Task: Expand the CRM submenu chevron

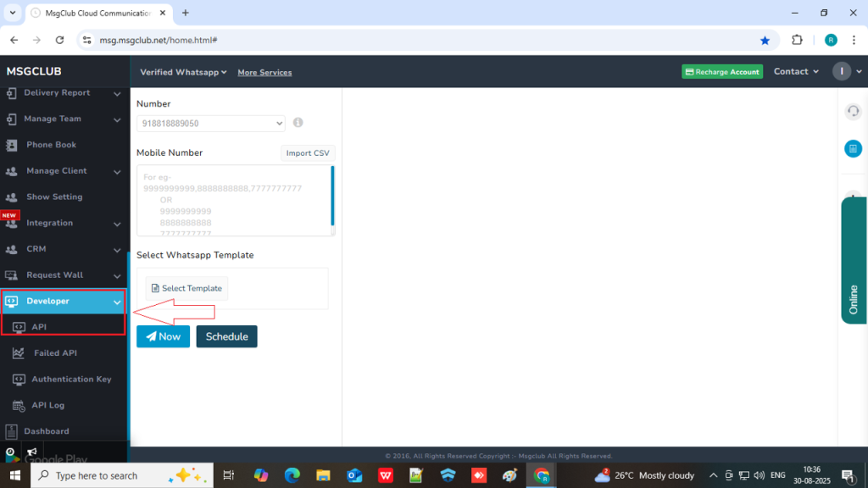Action: pos(117,250)
